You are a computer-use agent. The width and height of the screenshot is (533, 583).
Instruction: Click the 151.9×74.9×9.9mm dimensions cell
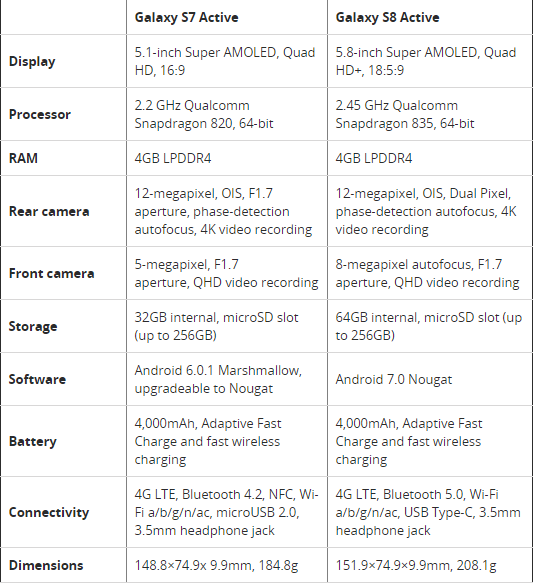[430, 565]
